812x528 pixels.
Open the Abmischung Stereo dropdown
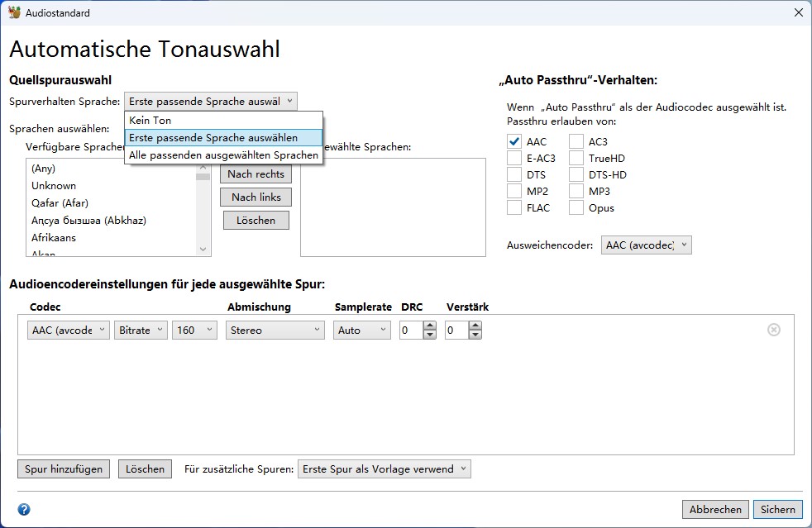click(x=275, y=330)
